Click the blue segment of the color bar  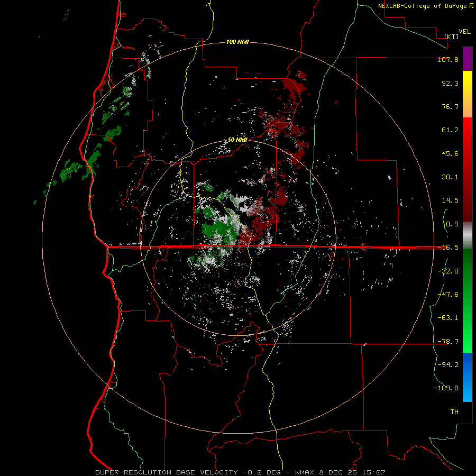tap(467, 377)
